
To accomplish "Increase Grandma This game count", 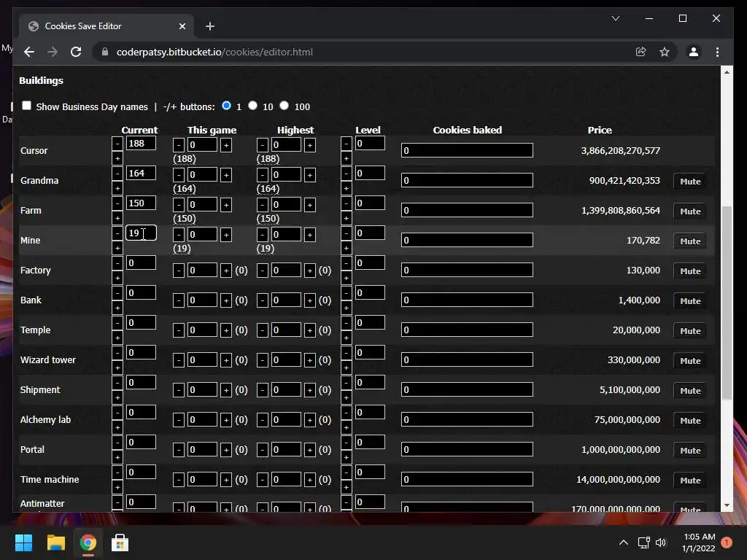I will point(226,175).
